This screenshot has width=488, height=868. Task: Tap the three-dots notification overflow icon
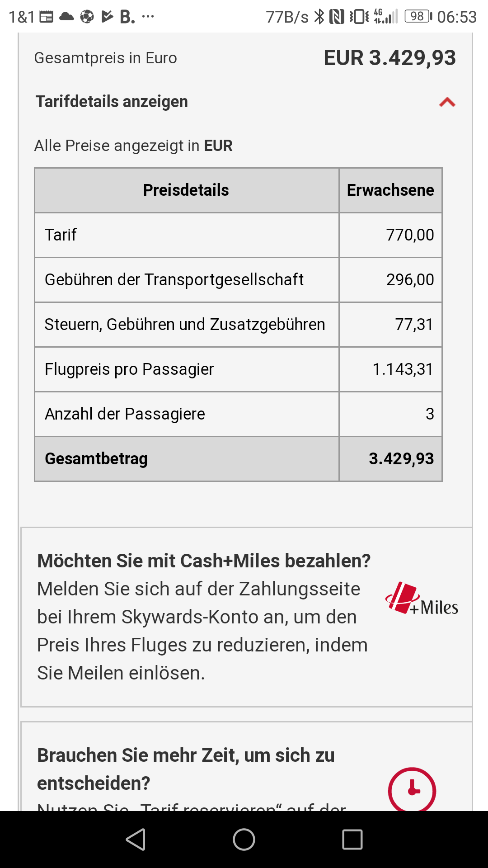(x=148, y=17)
